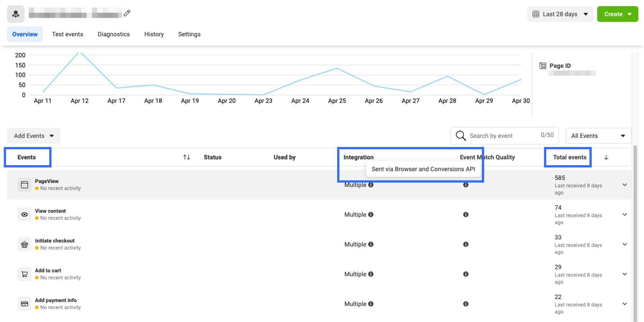Click the pencil edit name icon

(127, 13)
